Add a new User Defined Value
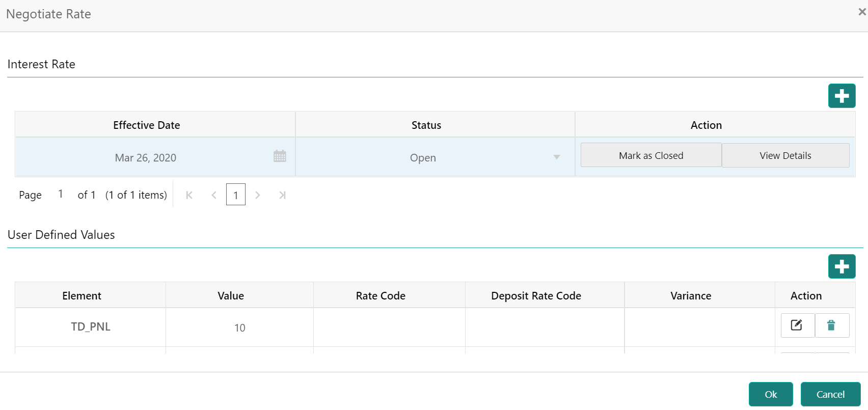 [x=842, y=266]
